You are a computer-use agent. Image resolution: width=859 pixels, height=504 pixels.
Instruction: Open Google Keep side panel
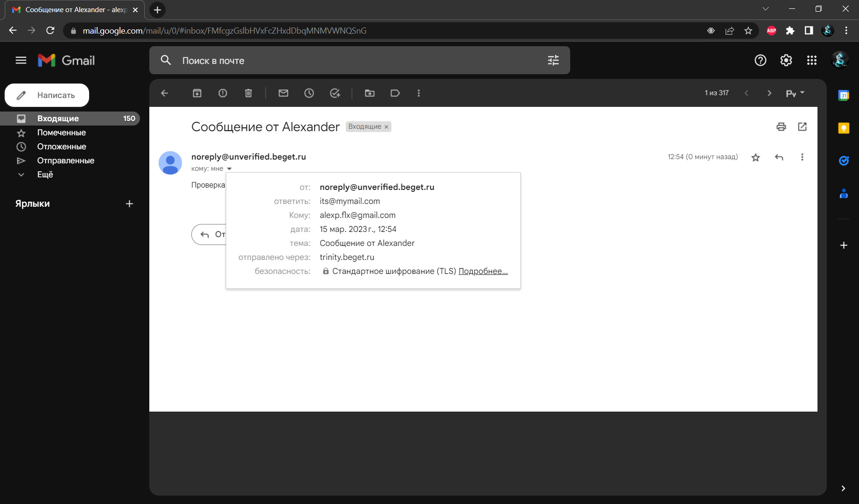pos(844,128)
